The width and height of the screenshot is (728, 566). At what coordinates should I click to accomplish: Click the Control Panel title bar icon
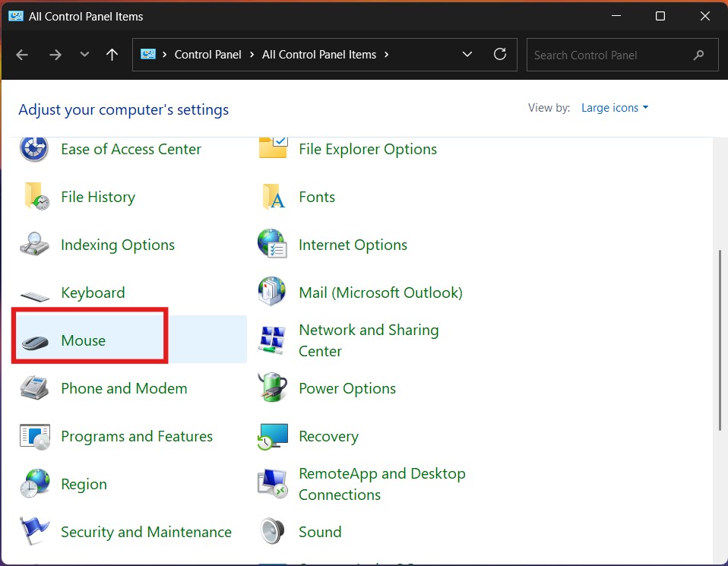click(16, 16)
